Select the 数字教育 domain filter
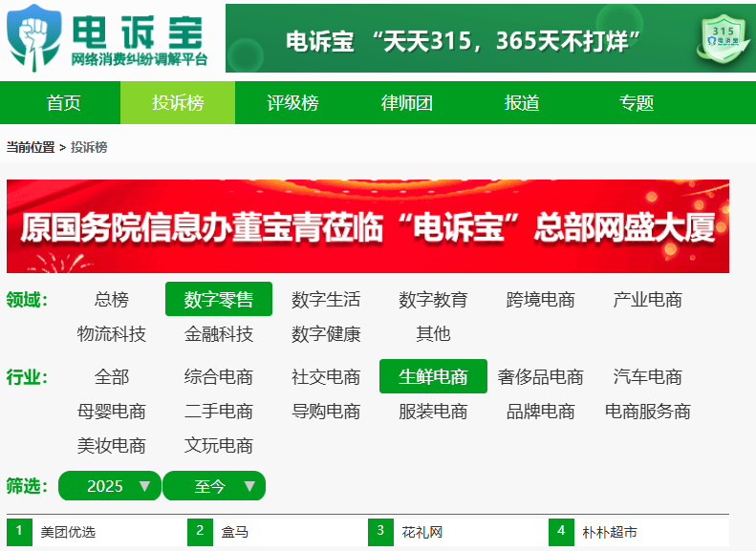Image resolution: width=756 pixels, height=551 pixels. [433, 299]
